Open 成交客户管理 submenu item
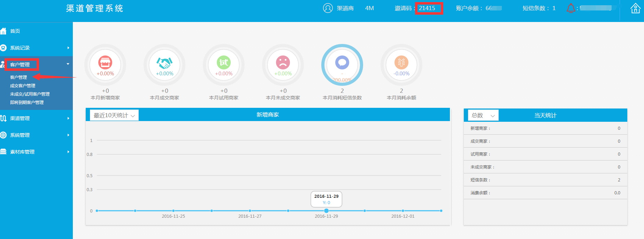Image resolution: width=644 pixels, height=239 pixels. click(23, 86)
